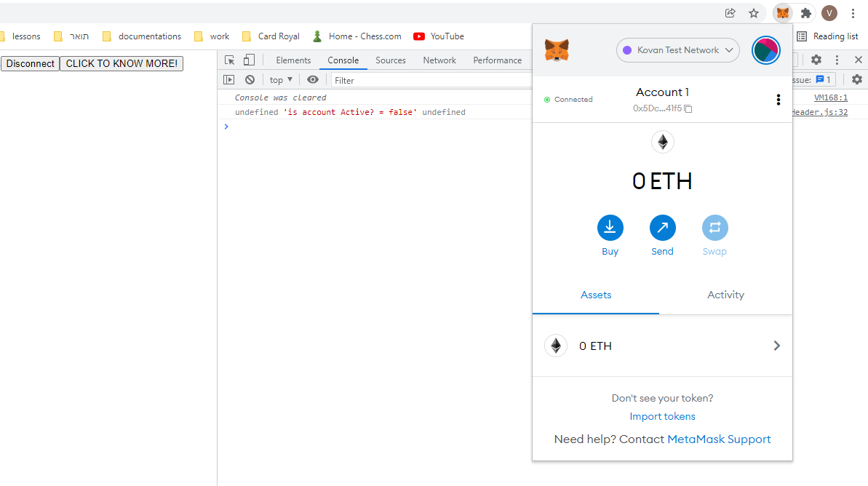
Task: Open the YouTube bookmark
Action: point(439,36)
